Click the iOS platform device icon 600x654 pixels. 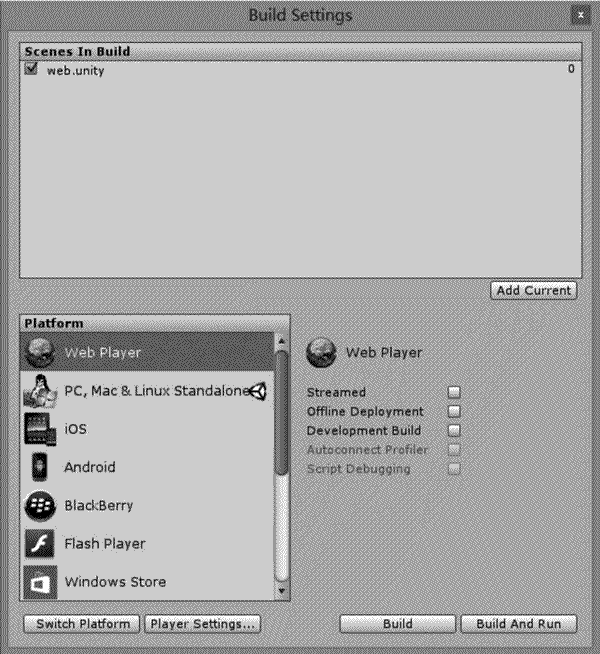pos(39,429)
